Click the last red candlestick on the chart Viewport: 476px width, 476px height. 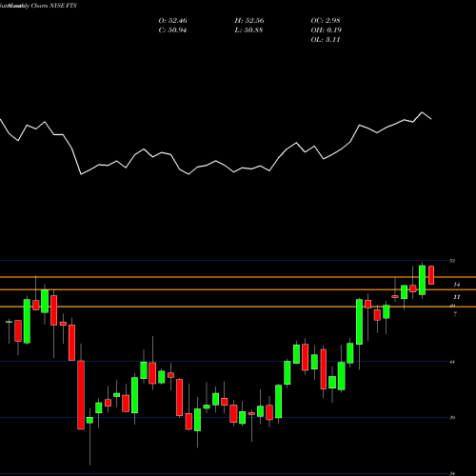click(x=431, y=275)
